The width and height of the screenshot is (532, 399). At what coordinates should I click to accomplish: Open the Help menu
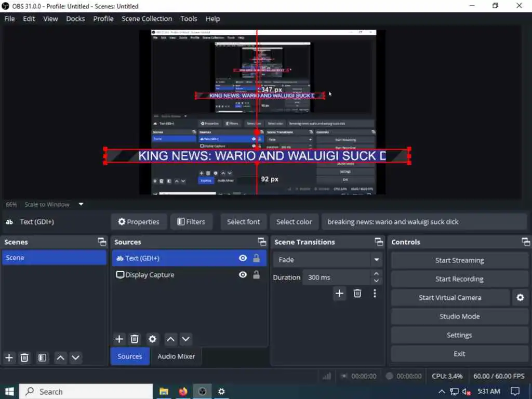click(212, 19)
